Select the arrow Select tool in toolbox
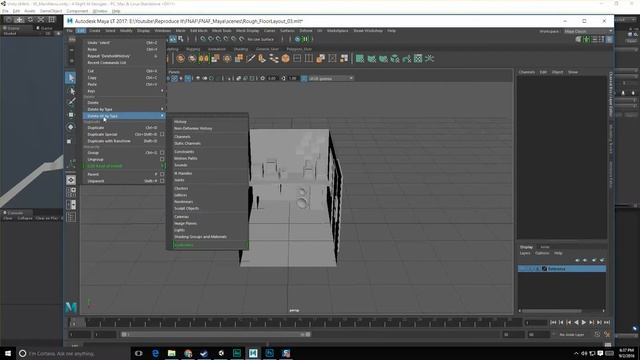Viewport: 640px width, 360px height. 71,78
